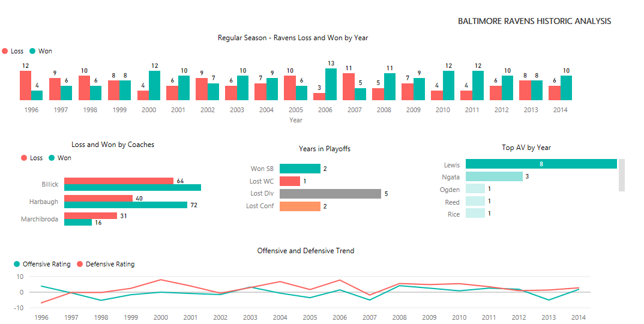Click Won legend dot in Coaches chart
The image size is (644, 324).
(x=52, y=158)
